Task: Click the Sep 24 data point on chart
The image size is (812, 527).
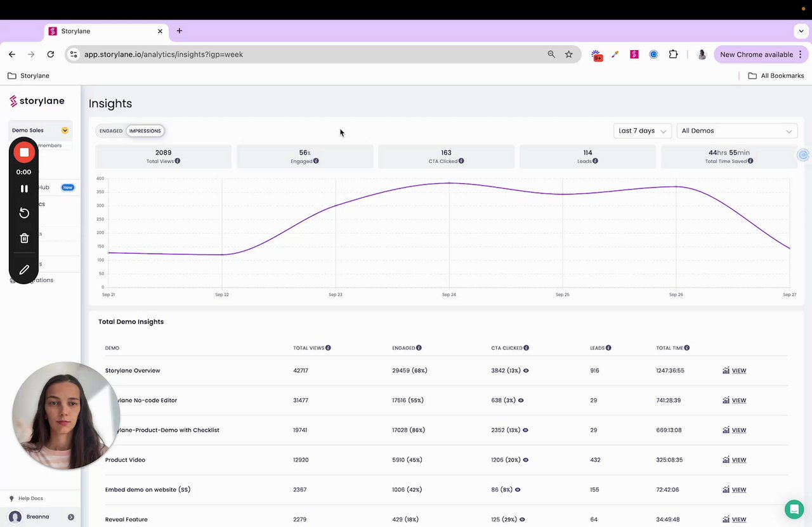Action: (x=449, y=183)
